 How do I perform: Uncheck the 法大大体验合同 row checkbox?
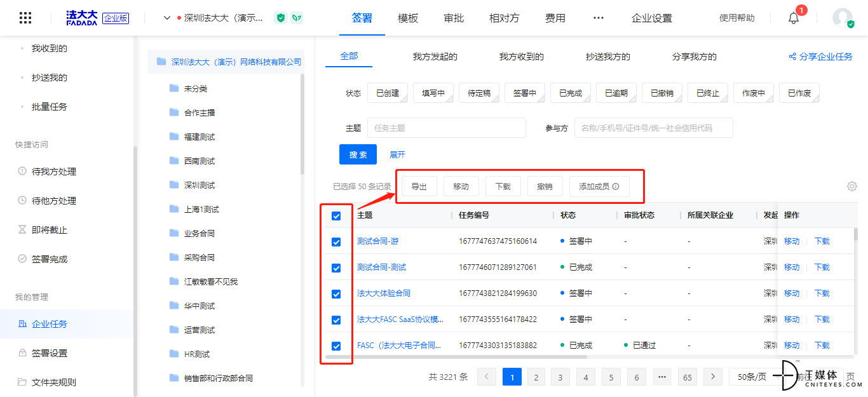click(336, 294)
